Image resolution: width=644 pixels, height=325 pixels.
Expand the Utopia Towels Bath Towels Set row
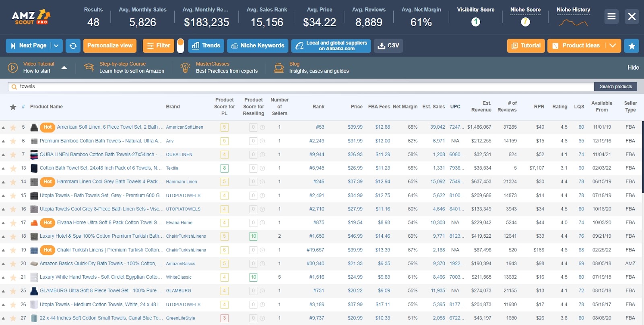3,196
